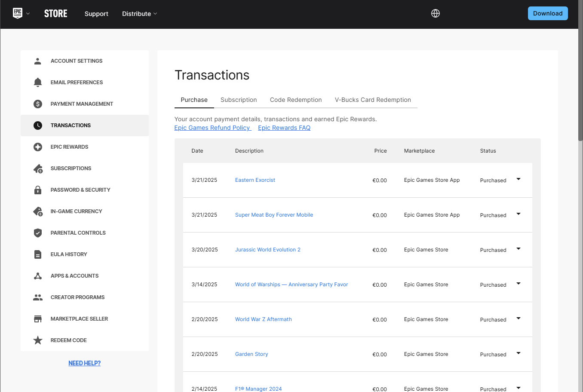Viewport: 583px width, 392px height.
Task: Click the Apps & Accounts nodes icon
Action: (x=38, y=276)
